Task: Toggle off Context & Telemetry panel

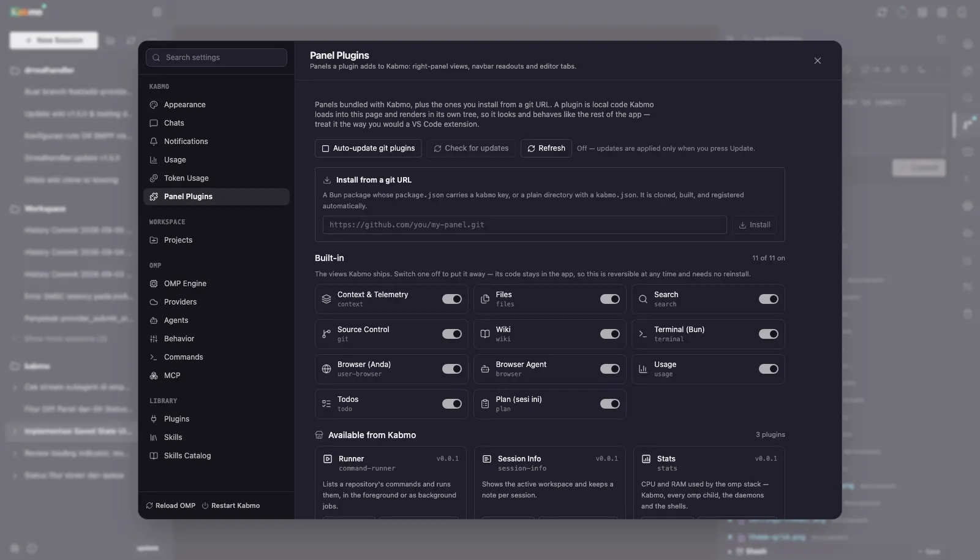Action: 452,299
